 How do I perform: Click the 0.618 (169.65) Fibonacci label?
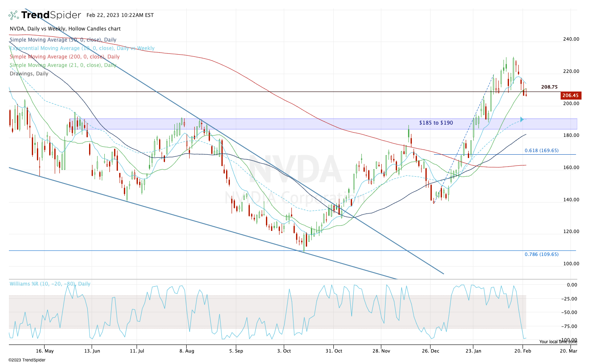click(542, 150)
